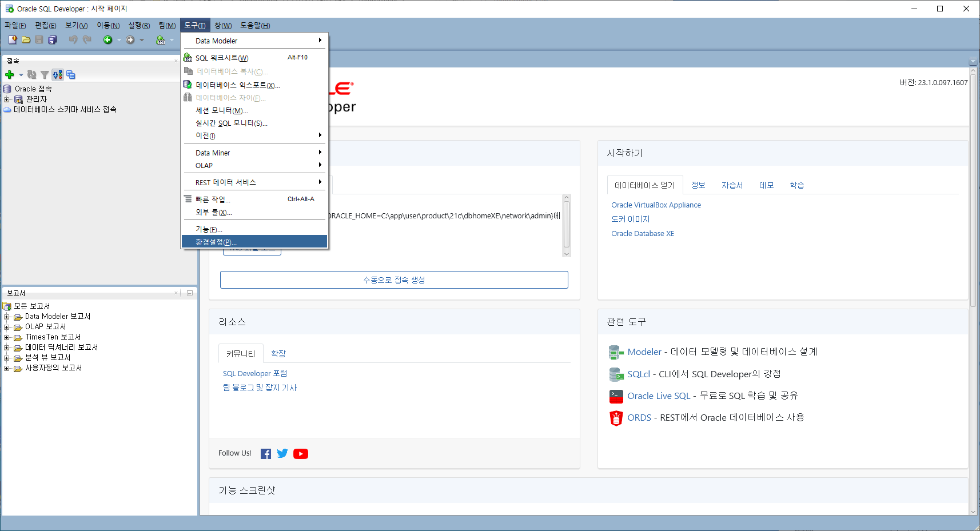
Task: Toggle the schema browser sort icon
Action: [58, 75]
